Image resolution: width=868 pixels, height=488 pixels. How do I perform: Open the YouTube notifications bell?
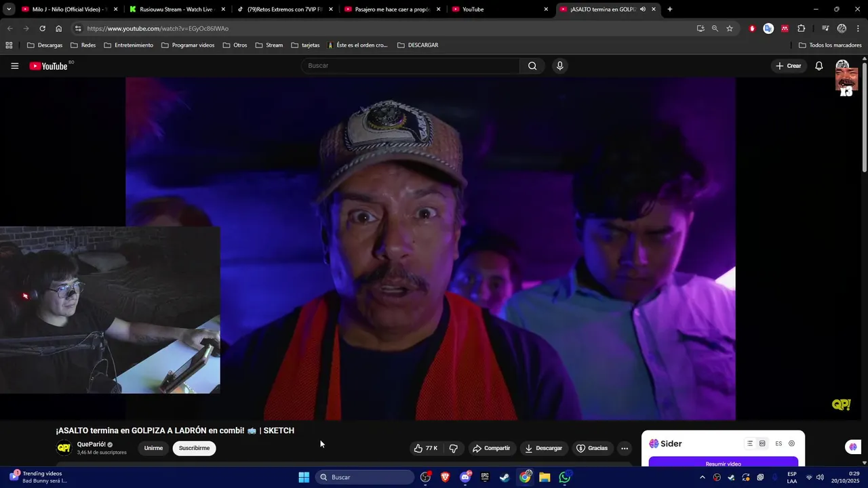[x=819, y=66]
